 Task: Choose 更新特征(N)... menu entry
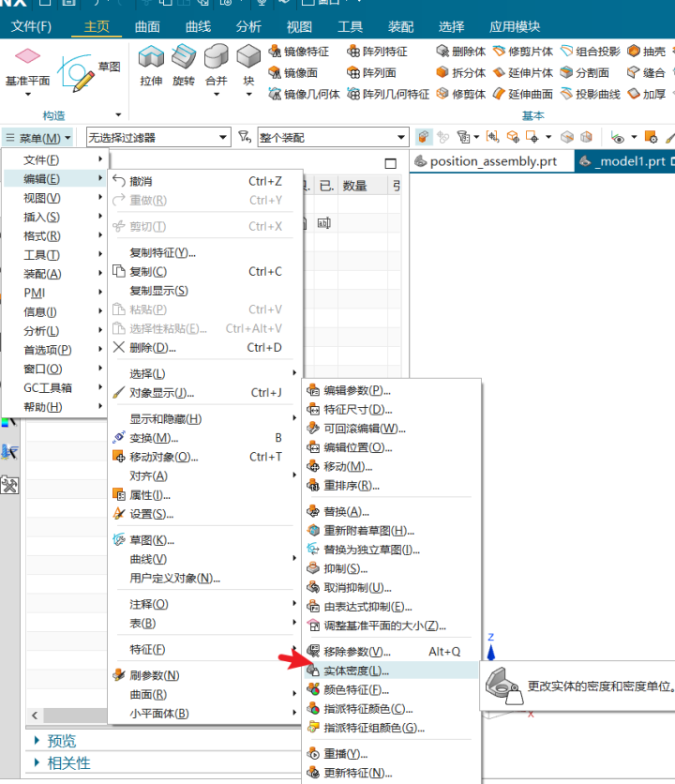(391, 773)
